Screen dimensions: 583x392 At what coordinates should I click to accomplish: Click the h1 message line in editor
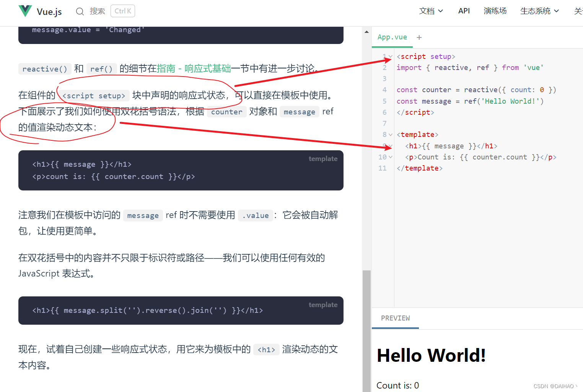coord(451,146)
